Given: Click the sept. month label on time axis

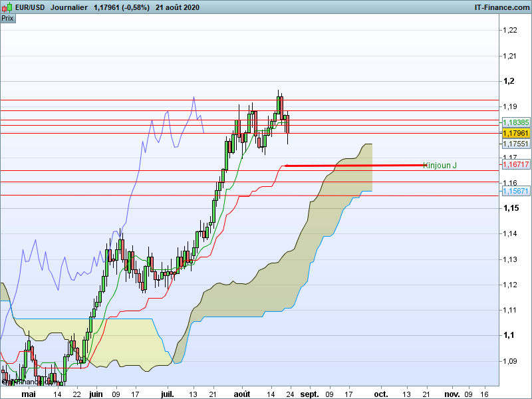Looking at the screenshot, I should [309, 394].
